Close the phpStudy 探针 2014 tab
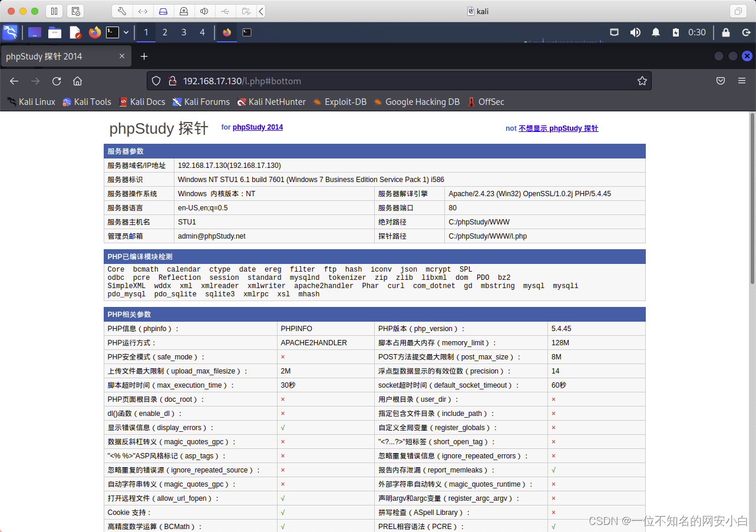The image size is (756, 532). click(x=122, y=57)
